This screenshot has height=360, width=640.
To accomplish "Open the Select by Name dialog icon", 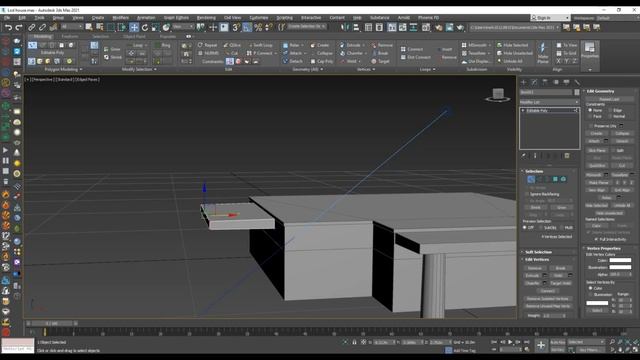I will [x=100, y=27].
